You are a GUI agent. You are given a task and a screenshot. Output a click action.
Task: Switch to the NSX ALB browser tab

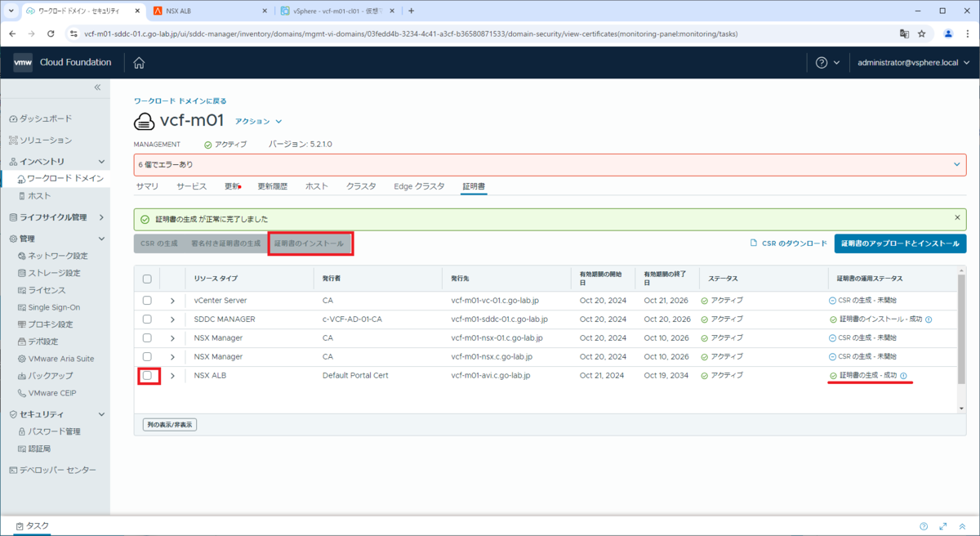[x=211, y=11]
